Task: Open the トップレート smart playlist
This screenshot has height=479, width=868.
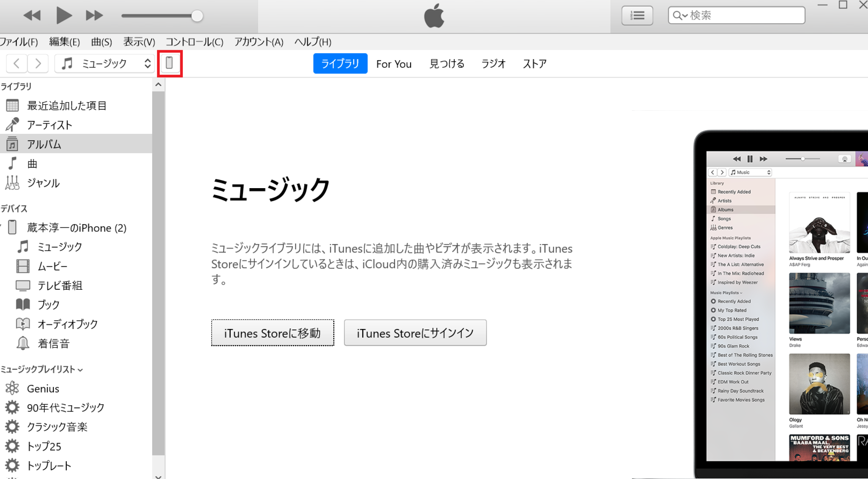Action: (76, 466)
